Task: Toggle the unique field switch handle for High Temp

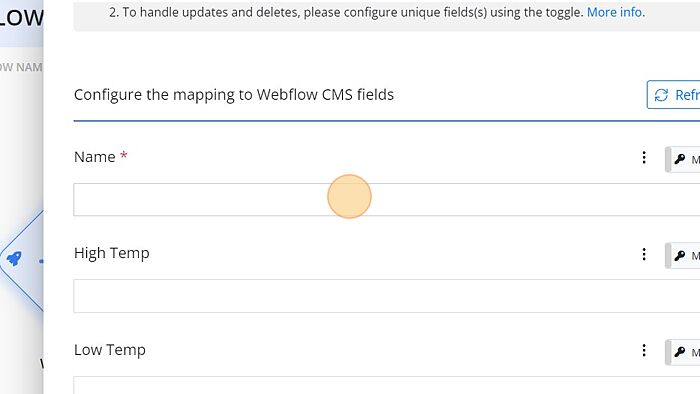Action: point(668,256)
